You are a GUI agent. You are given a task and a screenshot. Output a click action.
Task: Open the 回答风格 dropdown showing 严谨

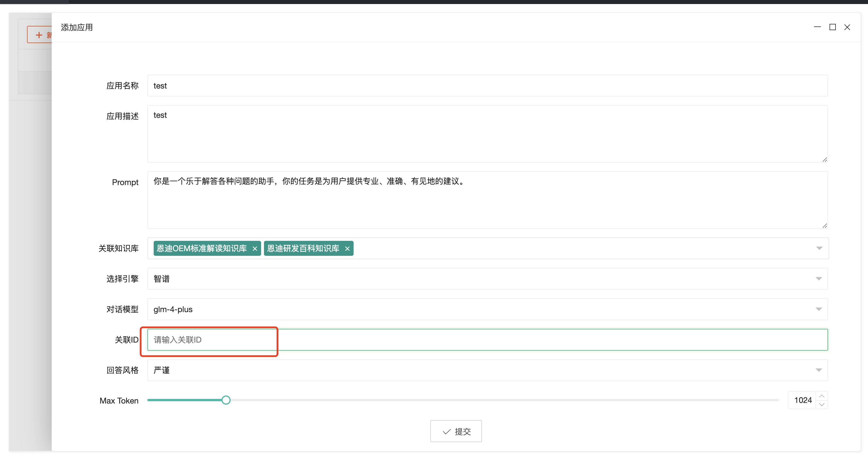point(487,370)
